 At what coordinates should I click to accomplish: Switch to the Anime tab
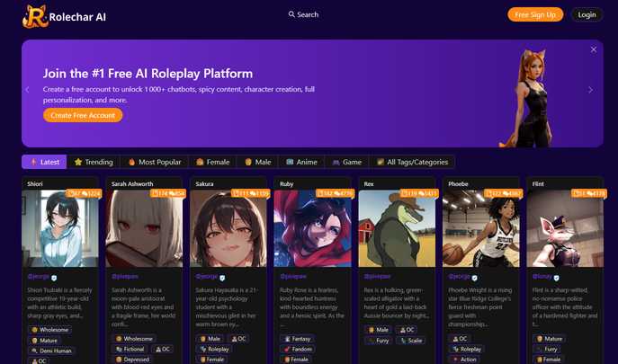coord(301,162)
